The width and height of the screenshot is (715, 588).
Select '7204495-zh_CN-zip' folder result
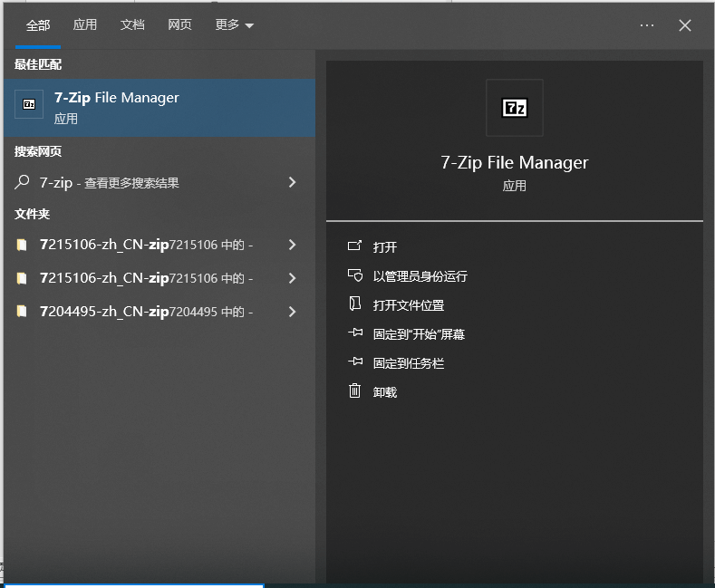[x=159, y=312]
